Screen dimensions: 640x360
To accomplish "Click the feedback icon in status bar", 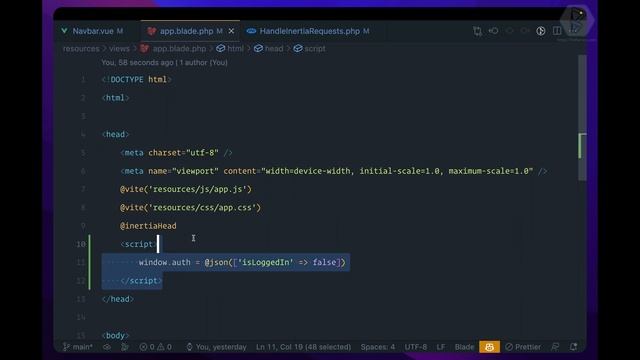I will pyautogui.click(x=555, y=347).
